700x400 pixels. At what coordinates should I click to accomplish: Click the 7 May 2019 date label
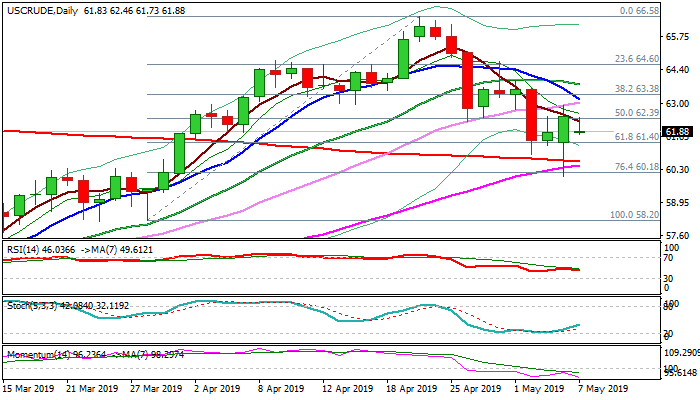[x=606, y=388]
